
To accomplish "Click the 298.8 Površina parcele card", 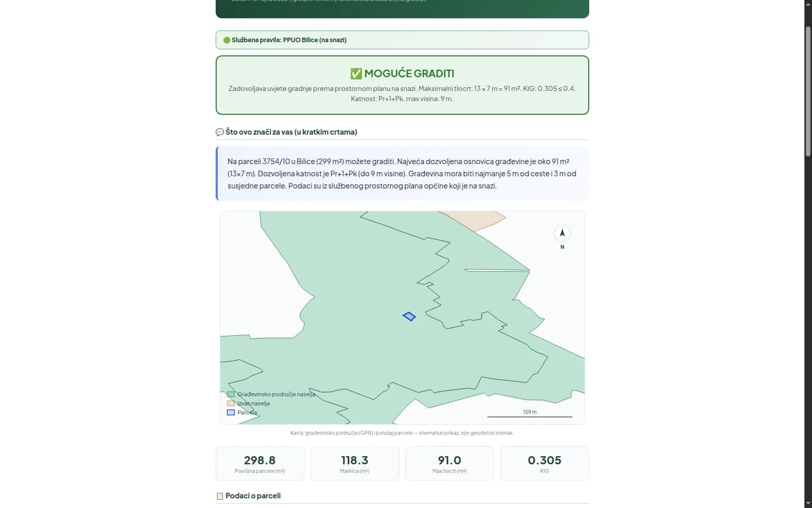I will pos(260,463).
